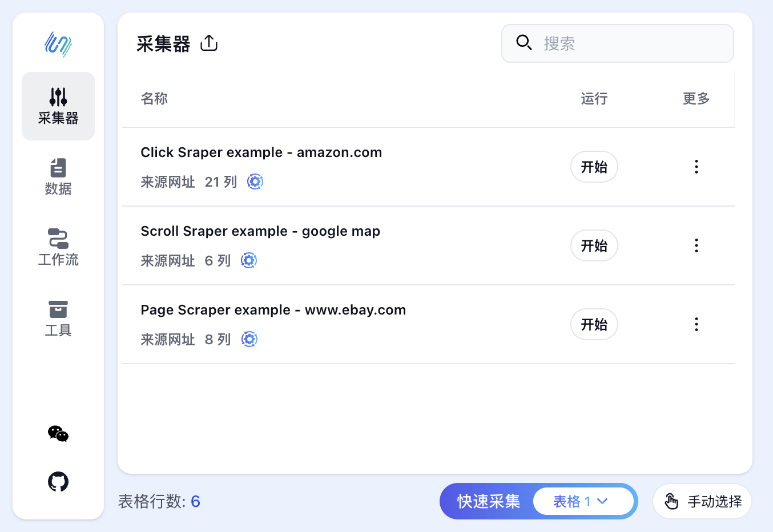Click the export icon beside 采集器 title

[x=209, y=42]
